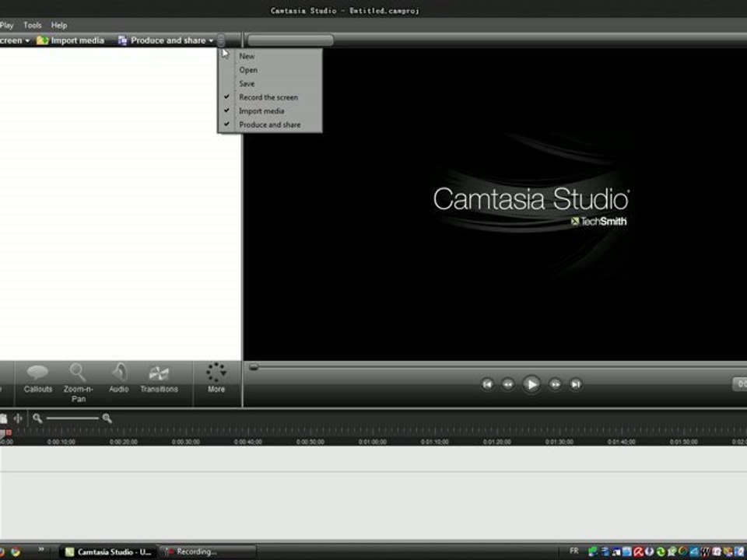The height and width of the screenshot is (560, 747).
Task: Click the 0:00:10;00 mark on timeline ruler
Action: point(61,442)
